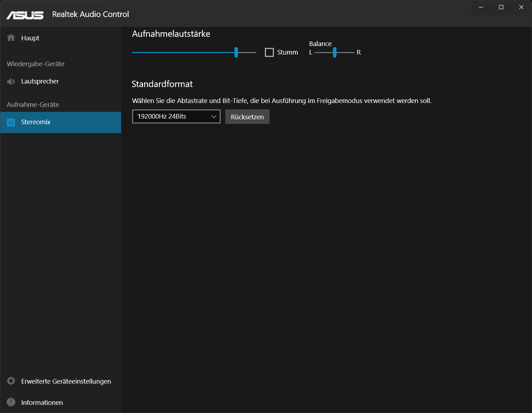The width and height of the screenshot is (532, 413).
Task: Click the Aufnahmelautstärke volume slider handle
Action: point(236,52)
